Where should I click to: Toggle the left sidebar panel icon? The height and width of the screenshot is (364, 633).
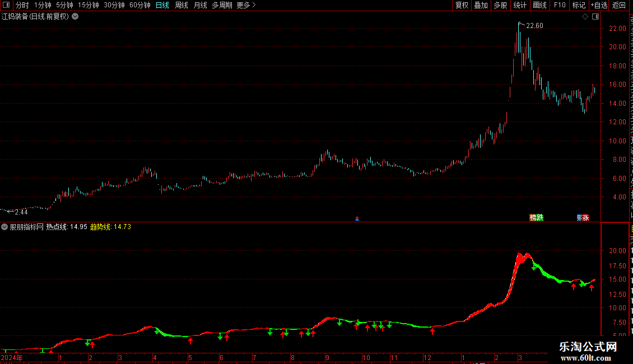6,5
